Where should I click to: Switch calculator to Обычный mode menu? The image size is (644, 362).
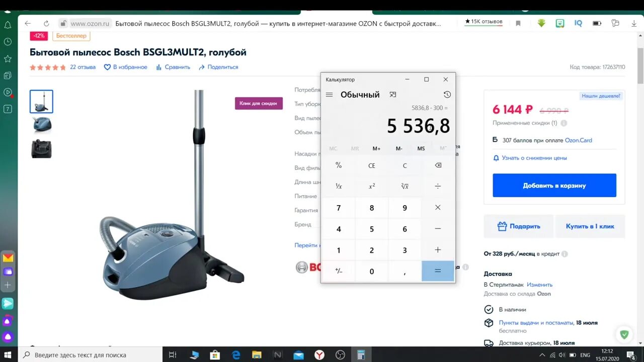tap(360, 95)
